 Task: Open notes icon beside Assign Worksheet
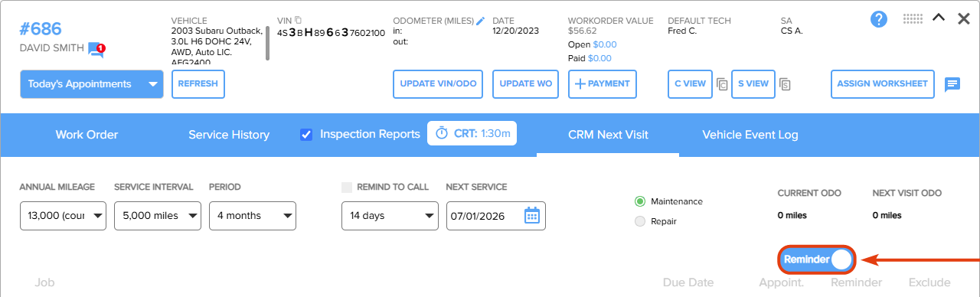coord(952,84)
